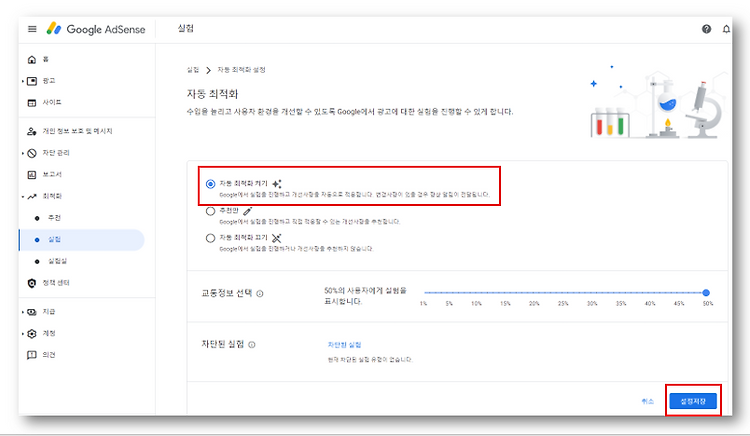Open 보고서 via the chart icon
Viewport: 750px width, 436px height.
tap(32, 174)
